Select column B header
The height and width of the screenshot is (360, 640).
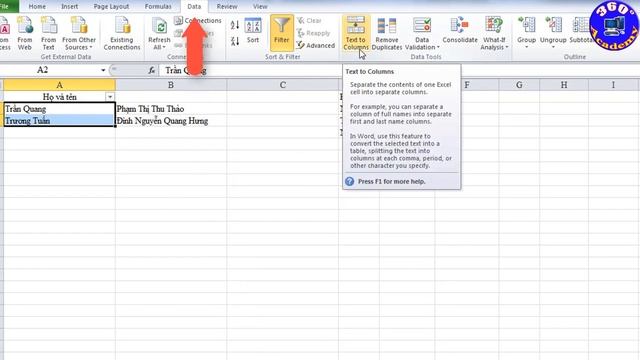[171, 85]
